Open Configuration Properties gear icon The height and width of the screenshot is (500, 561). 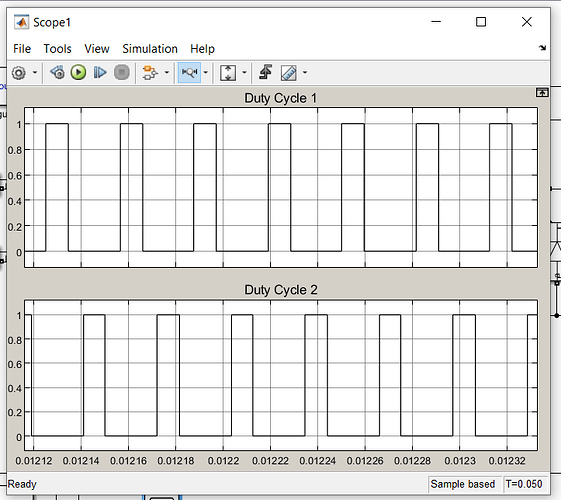pyautogui.click(x=19, y=73)
